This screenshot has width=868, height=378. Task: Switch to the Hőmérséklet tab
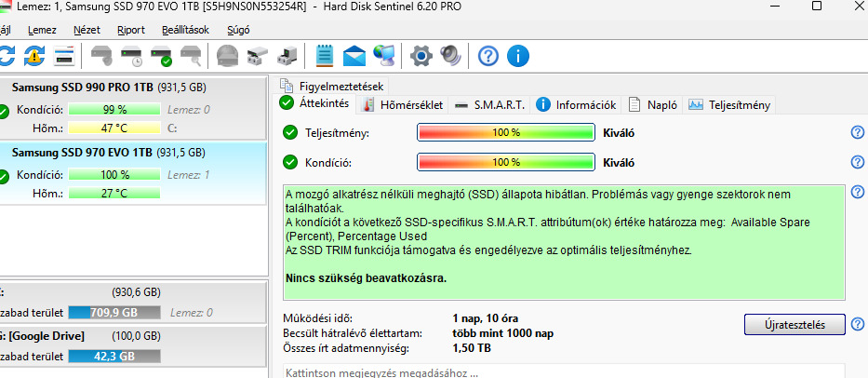pos(403,105)
